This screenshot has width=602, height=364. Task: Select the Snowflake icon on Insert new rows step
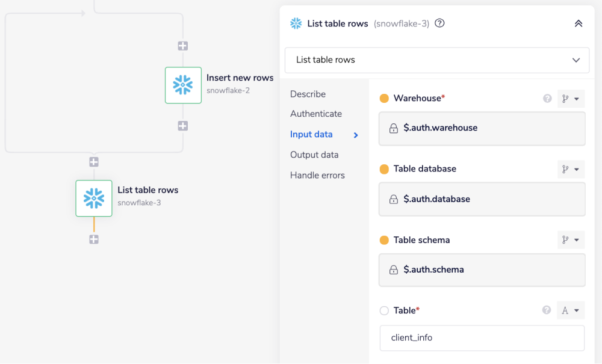183,85
